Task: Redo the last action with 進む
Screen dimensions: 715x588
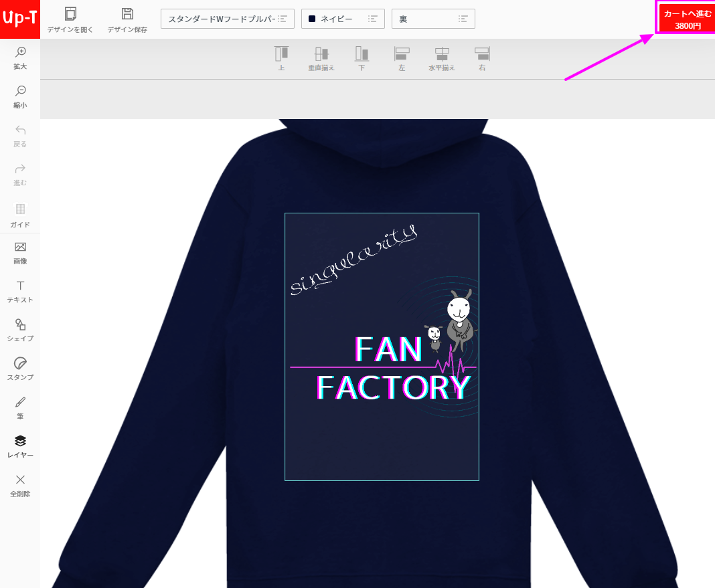Action: (19, 173)
